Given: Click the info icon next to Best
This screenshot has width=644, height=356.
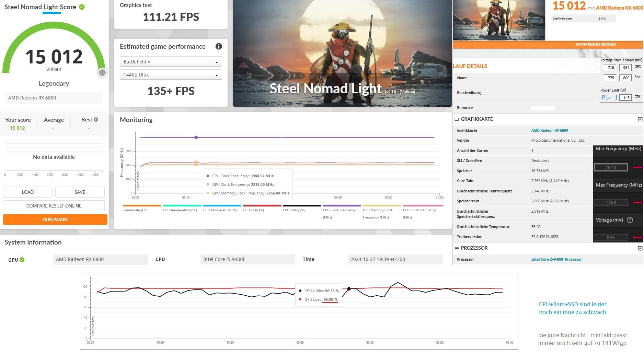Looking at the screenshot, I should click(x=96, y=120).
